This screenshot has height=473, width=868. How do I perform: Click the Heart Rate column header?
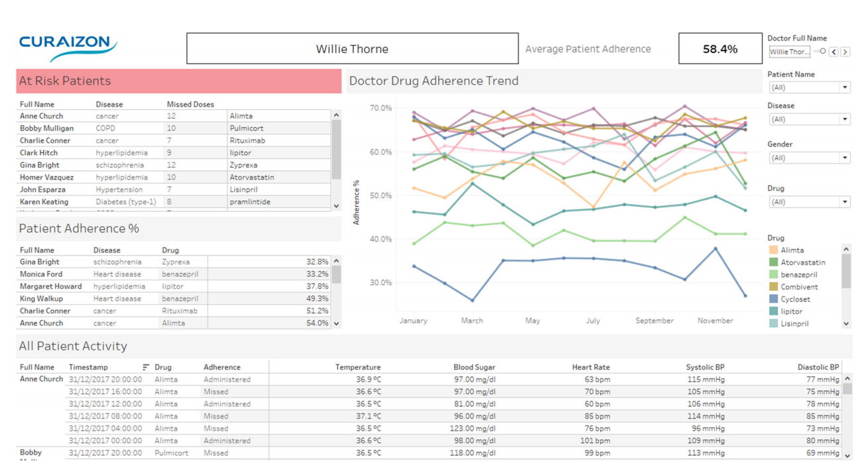591,367
